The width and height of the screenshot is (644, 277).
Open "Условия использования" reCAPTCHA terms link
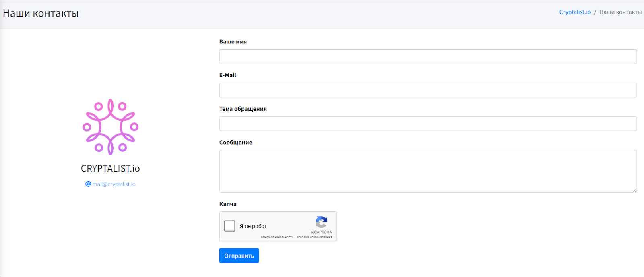point(314,237)
